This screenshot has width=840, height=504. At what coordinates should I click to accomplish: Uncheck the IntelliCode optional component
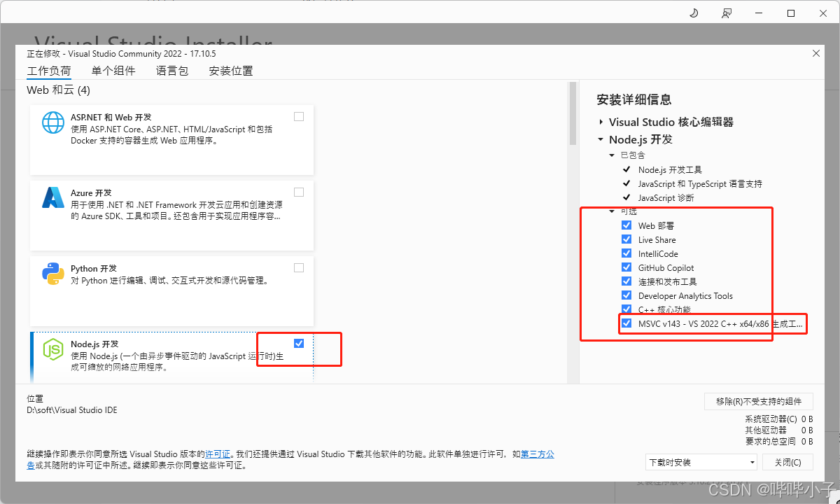pyautogui.click(x=626, y=253)
